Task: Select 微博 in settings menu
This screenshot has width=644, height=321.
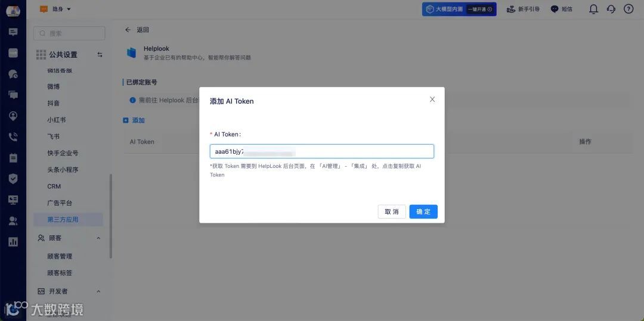Action: pyautogui.click(x=54, y=86)
